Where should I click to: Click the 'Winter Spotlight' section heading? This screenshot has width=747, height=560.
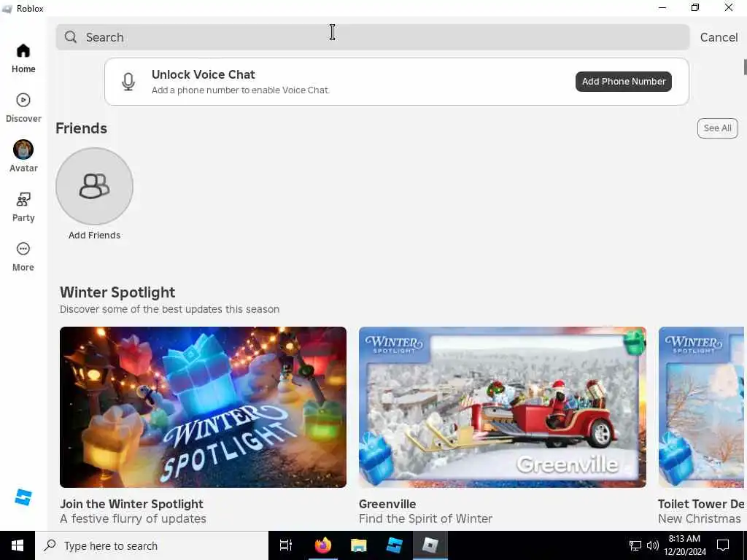pos(117,292)
